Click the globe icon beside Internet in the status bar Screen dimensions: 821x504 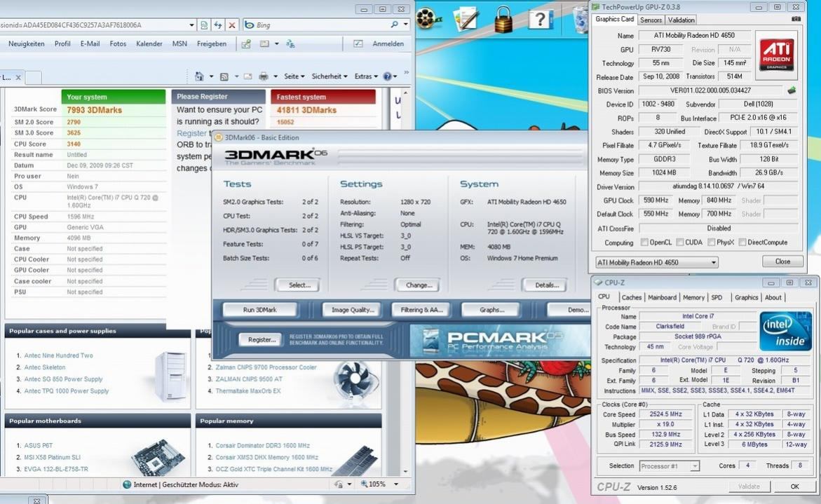point(127,484)
